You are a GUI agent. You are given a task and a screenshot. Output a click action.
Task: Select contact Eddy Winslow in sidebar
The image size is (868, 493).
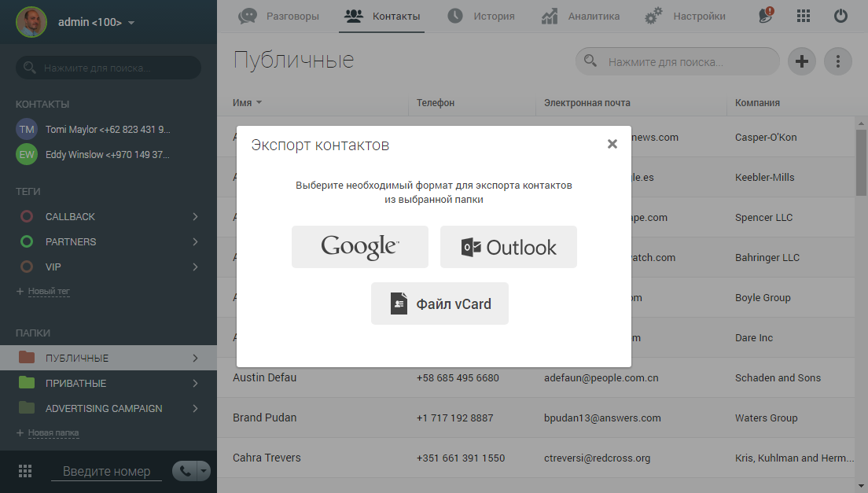[108, 154]
